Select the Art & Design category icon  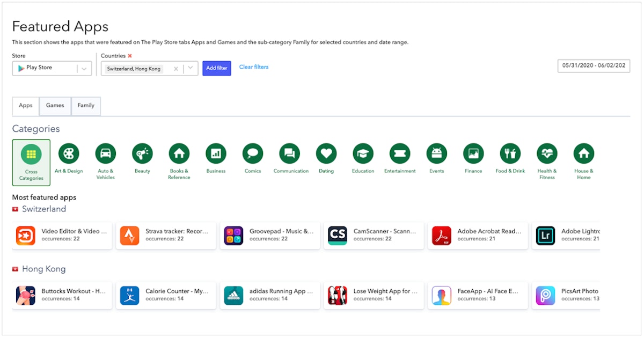[69, 154]
